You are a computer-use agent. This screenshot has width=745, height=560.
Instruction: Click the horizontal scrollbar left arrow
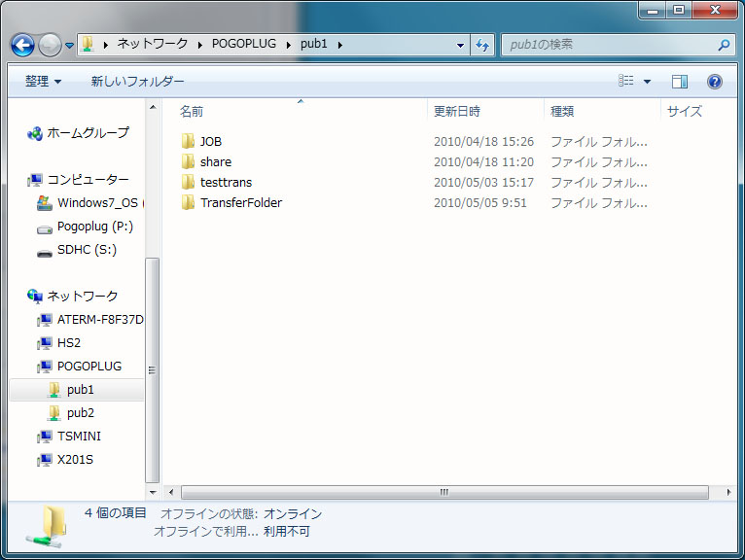click(171, 492)
